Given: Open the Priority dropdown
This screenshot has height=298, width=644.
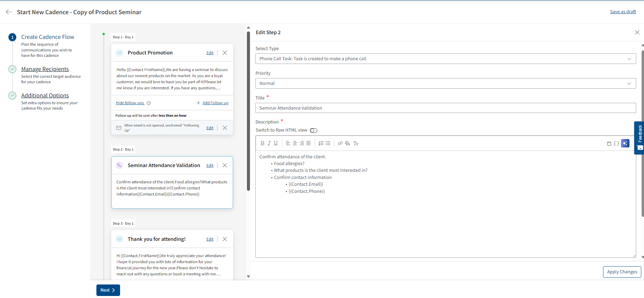Looking at the screenshot, I should (445, 84).
